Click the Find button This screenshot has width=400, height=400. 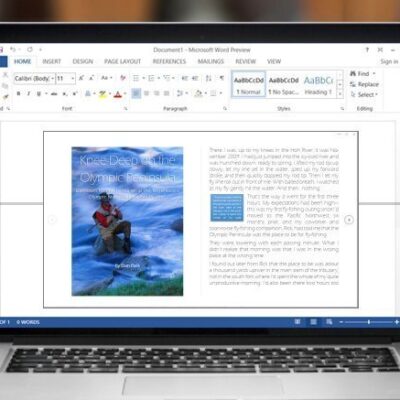363,74
